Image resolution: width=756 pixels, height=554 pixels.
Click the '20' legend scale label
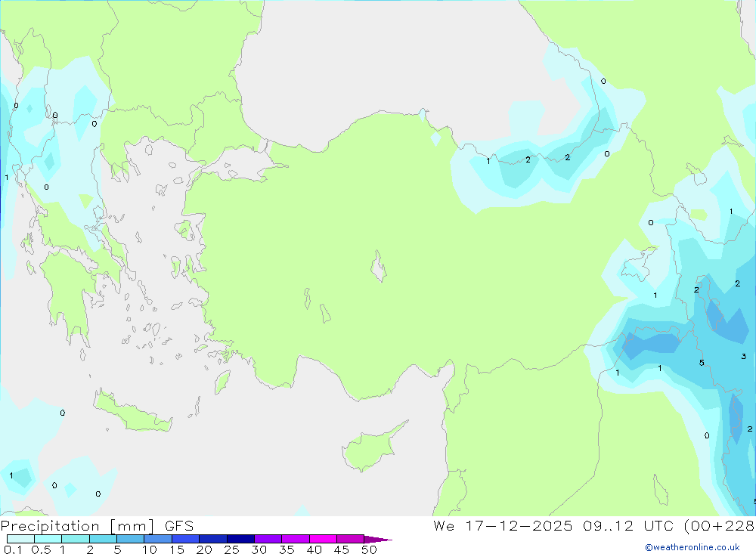pyautogui.click(x=204, y=549)
